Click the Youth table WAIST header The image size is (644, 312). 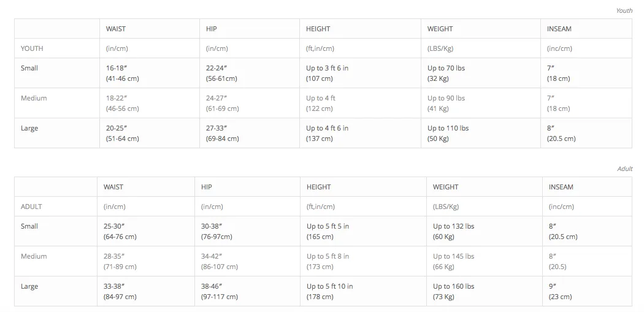[115, 29]
